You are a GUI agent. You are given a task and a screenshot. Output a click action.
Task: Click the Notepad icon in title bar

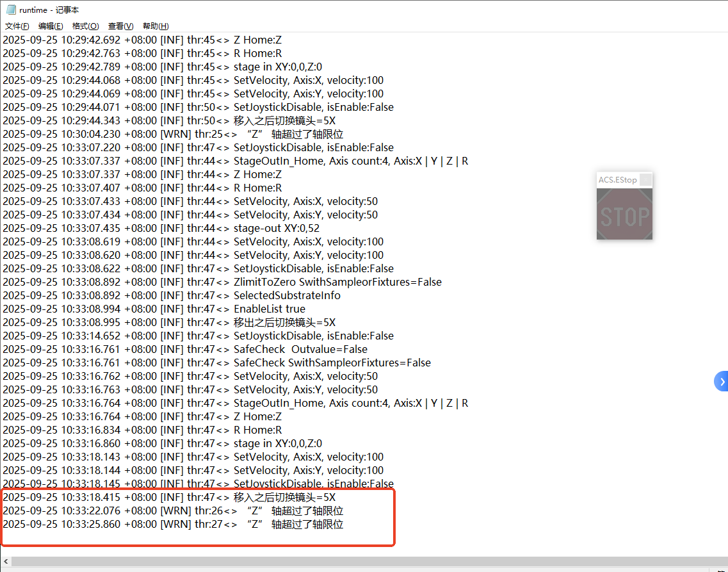[x=11, y=10]
